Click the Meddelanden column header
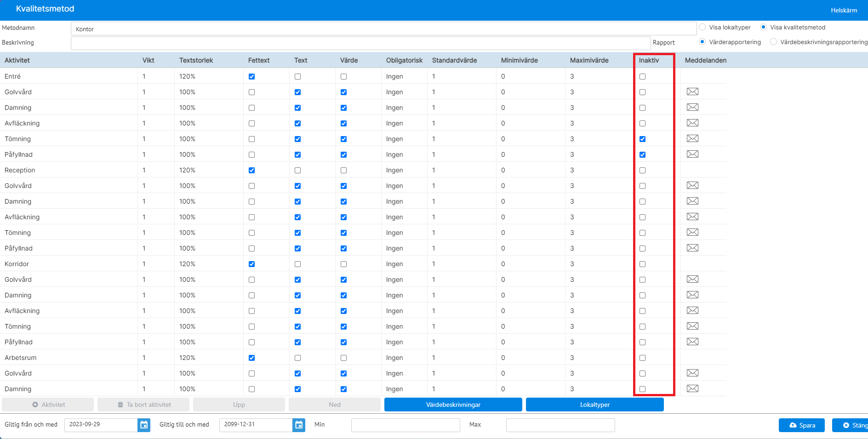The image size is (868, 439). tap(706, 60)
